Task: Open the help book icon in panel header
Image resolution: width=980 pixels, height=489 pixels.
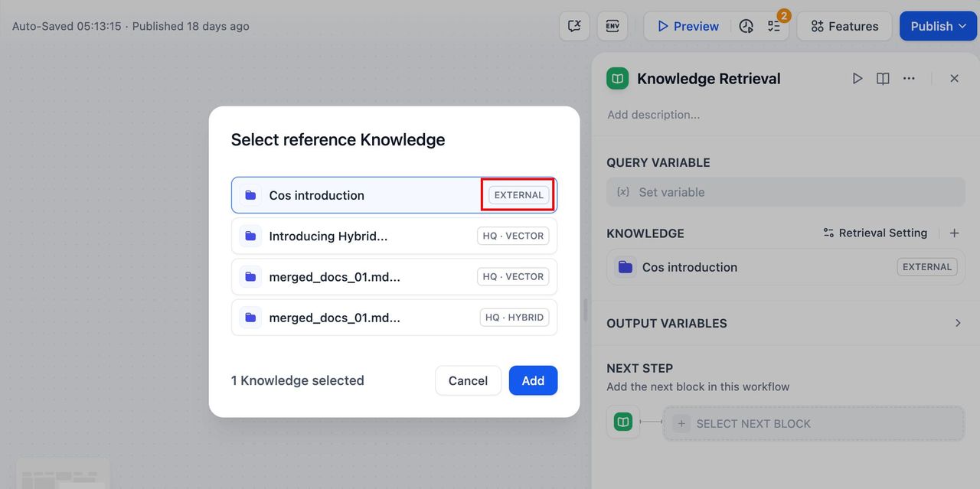Action: pyautogui.click(x=883, y=78)
